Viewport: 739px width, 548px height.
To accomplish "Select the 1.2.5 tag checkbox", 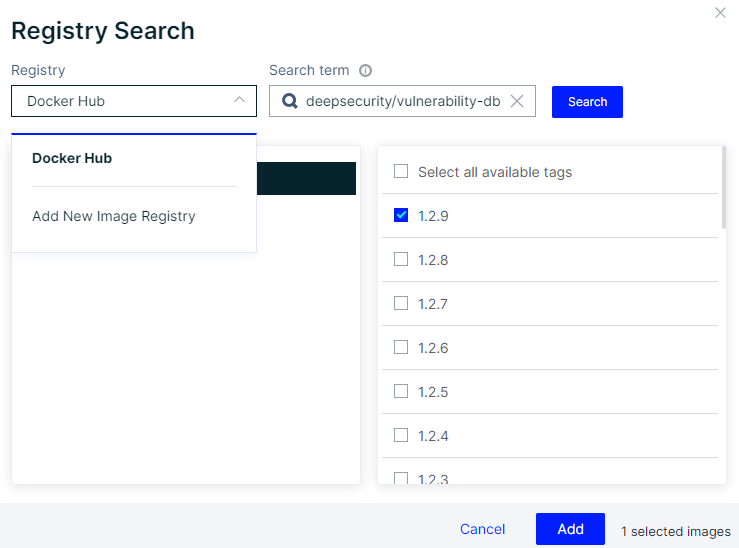I will click(x=401, y=391).
